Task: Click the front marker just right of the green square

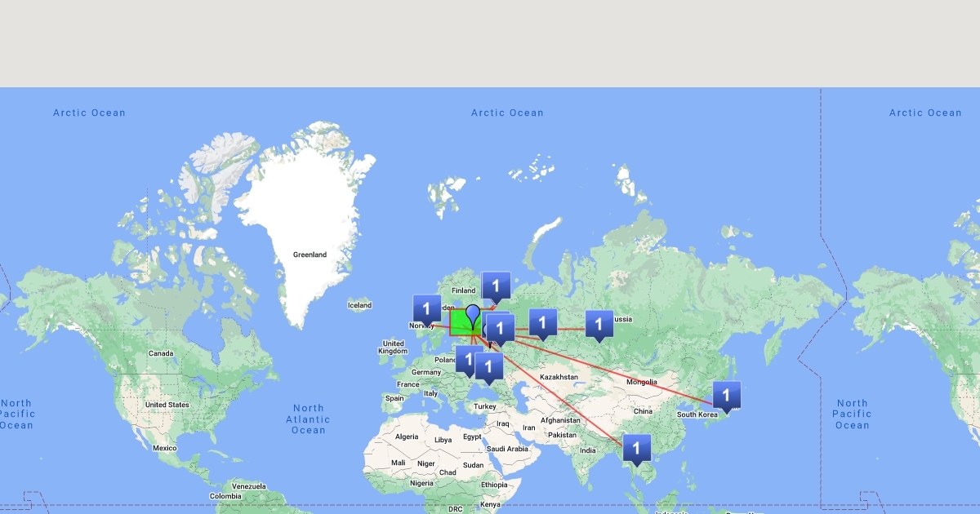Action: point(501,329)
